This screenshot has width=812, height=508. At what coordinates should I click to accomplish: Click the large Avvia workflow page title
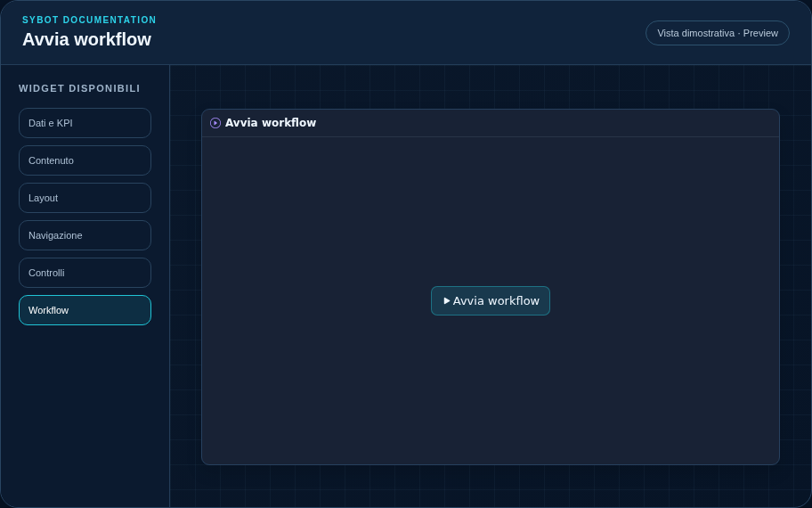coord(86,39)
